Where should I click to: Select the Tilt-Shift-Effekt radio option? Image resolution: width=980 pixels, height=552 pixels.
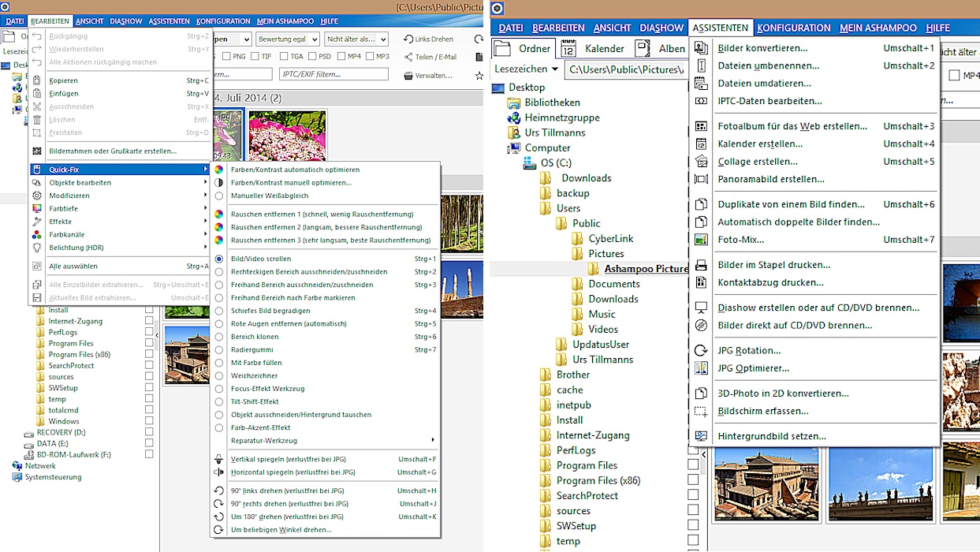[219, 401]
